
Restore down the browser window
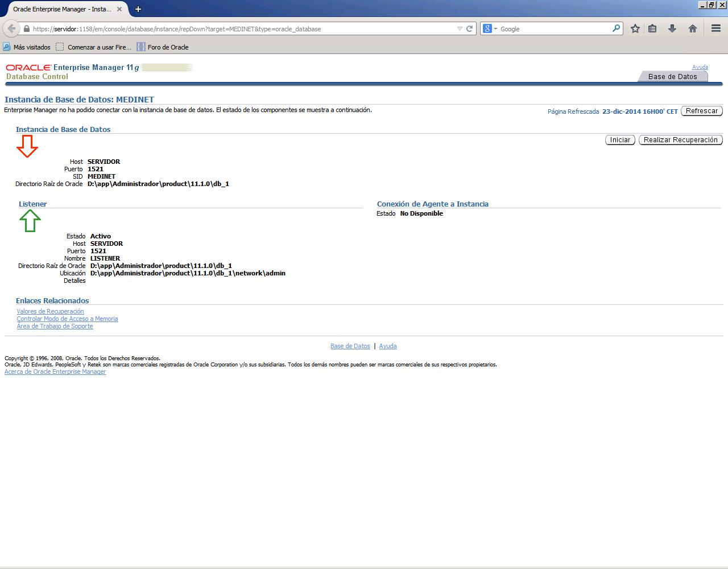point(712,5)
